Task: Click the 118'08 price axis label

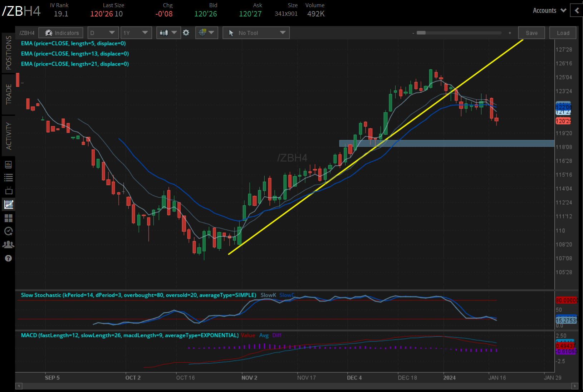Action: pos(564,147)
